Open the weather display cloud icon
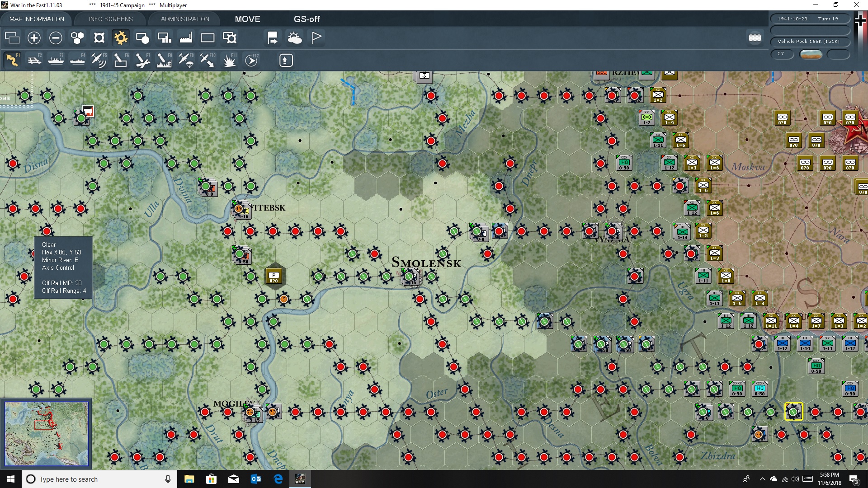The height and width of the screenshot is (488, 868). click(295, 38)
